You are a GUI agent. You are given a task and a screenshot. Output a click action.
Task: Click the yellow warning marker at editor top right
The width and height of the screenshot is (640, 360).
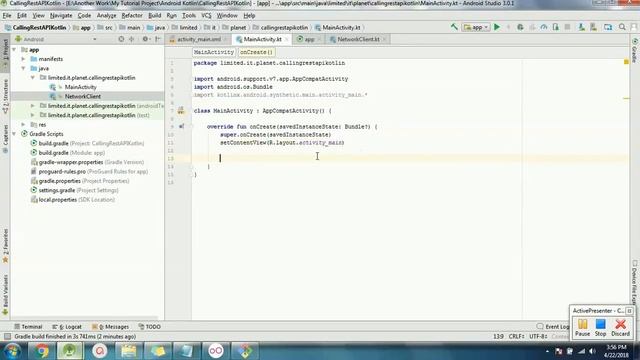pyautogui.click(x=626, y=62)
